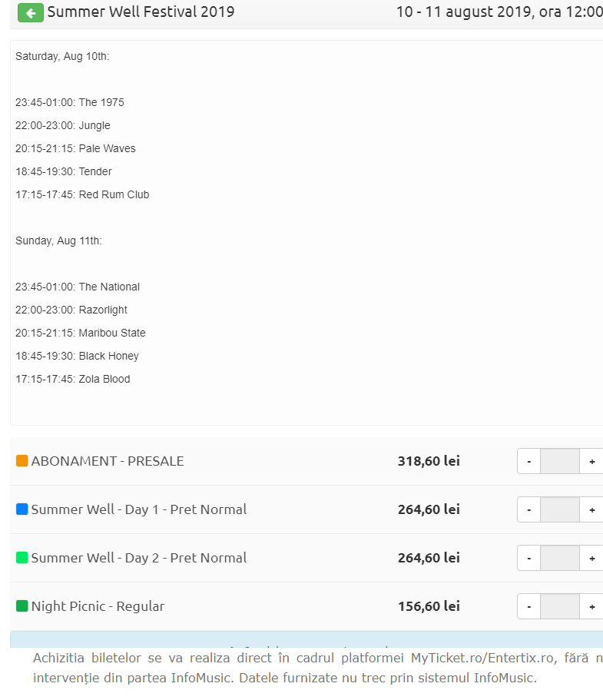Decrease ABONAMENT - PRESALE ticket quantity
This screenshot has height=700, width=603.
coord(528,461)
